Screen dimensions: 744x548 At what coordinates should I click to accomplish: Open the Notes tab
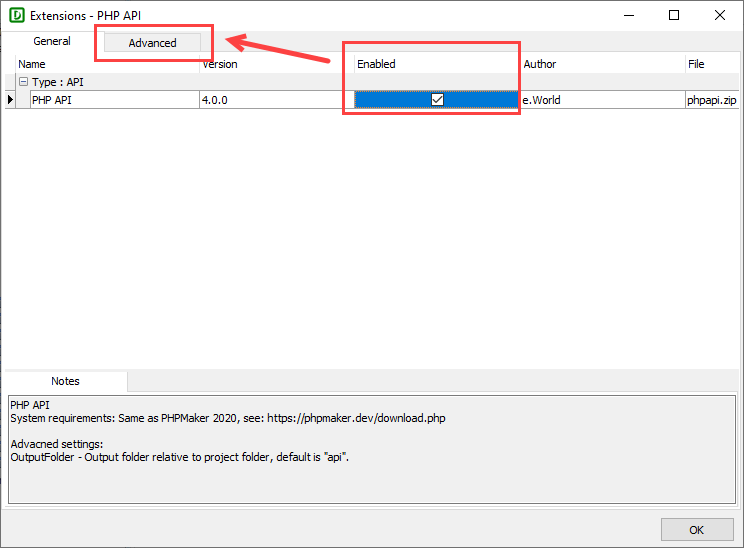click(65, 381)
